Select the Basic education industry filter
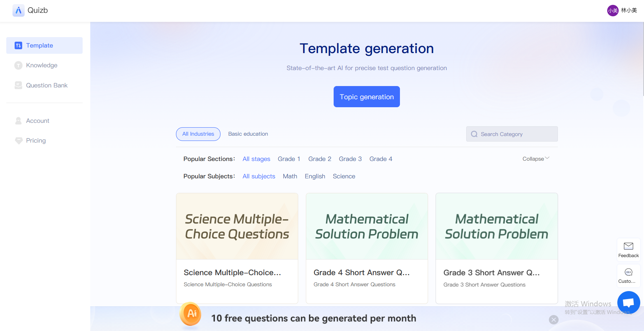The image size is (644, 331). [248, 134]
